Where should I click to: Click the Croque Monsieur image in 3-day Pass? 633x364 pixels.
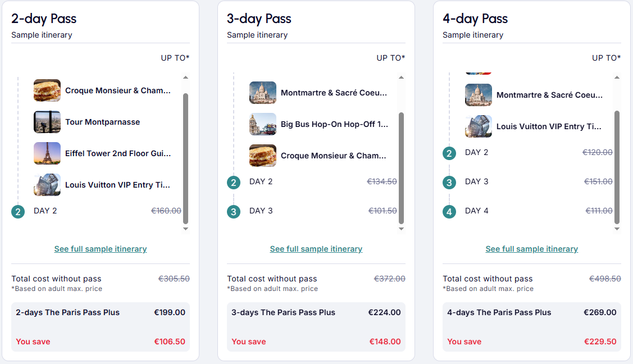point(262,156)
